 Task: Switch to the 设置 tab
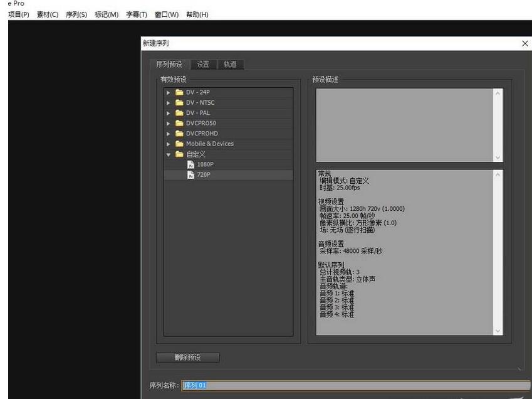(203, 63)
